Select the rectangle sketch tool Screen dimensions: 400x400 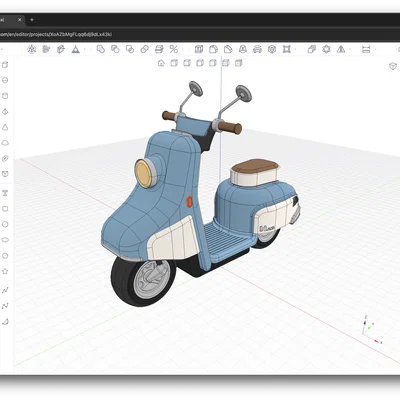click(x=5, y=209)
